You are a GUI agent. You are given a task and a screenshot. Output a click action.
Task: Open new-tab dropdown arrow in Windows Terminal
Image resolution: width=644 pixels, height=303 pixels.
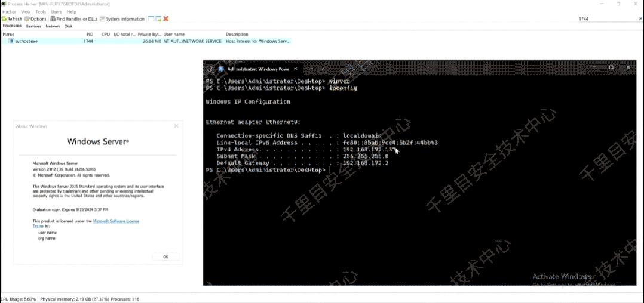coord(323,69)
